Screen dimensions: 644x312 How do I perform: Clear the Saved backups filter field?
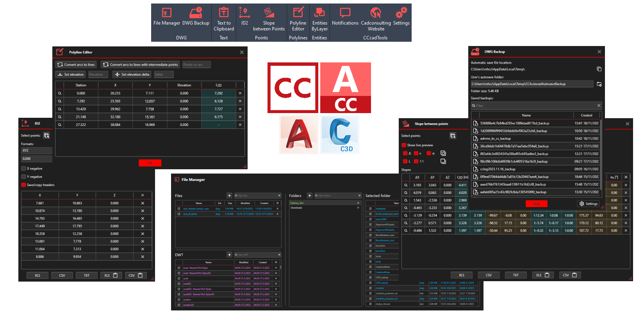pyautogui.click(x=599, y=105)
